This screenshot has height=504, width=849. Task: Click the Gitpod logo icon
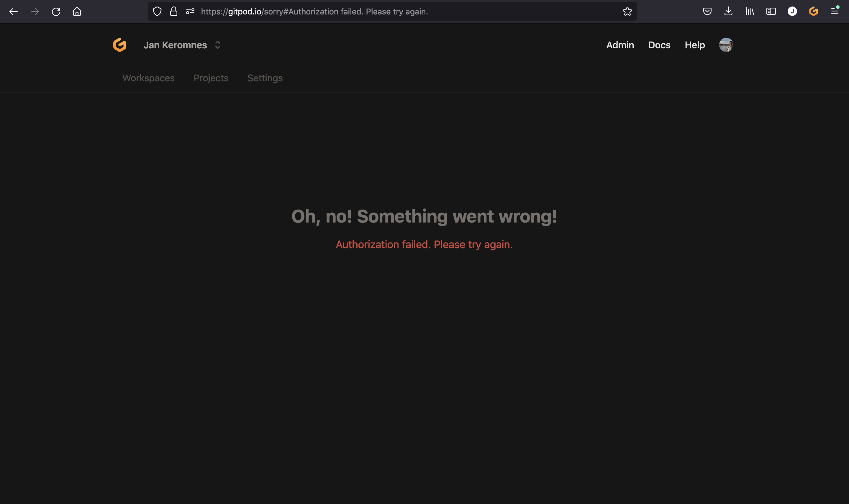pos(119,45)
